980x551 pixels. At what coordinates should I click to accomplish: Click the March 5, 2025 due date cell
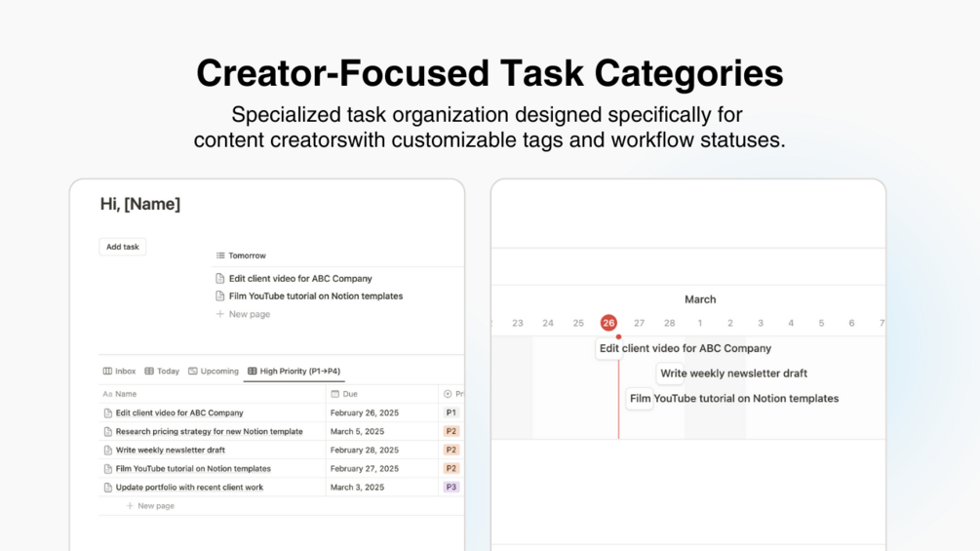click(x=382, y=432)
